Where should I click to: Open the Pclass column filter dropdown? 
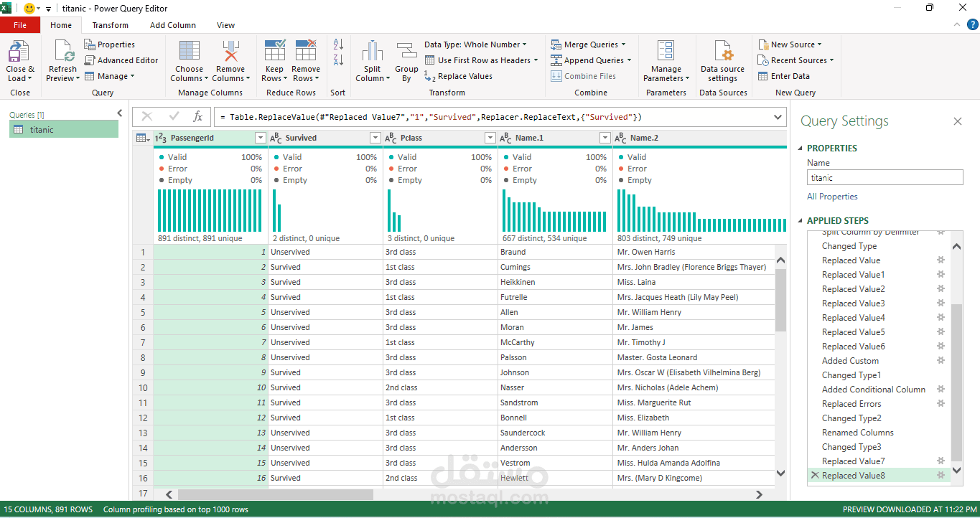490,138
